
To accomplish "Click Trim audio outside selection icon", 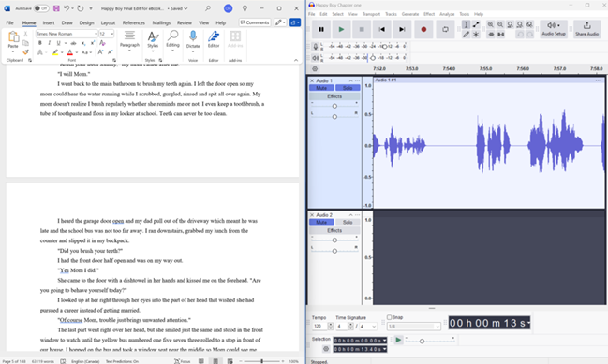I will (491, 34).
